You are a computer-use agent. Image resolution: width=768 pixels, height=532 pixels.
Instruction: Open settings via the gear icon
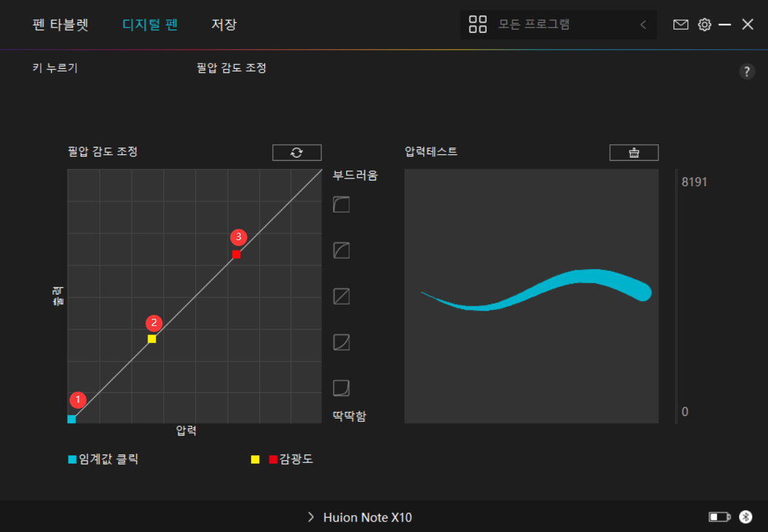(704, 25)
